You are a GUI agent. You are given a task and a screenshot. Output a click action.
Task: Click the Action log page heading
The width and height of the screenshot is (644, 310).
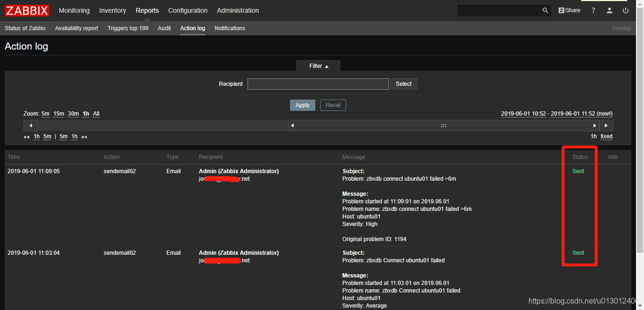26,46
